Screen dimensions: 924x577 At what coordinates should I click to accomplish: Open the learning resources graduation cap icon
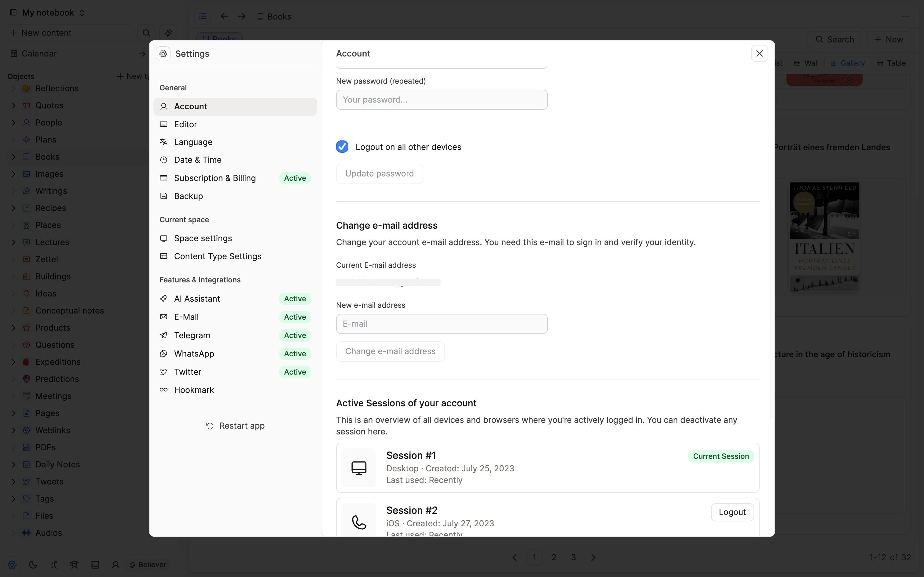tap(74, 564)
